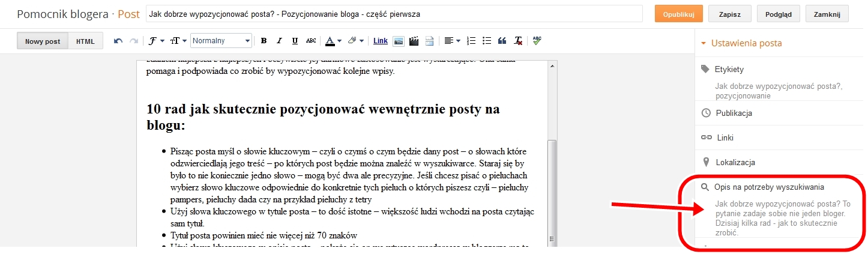This screenshot has height=254, width=868.
Task: Close the editor with Zamknij
Action: tap(827, 14)
